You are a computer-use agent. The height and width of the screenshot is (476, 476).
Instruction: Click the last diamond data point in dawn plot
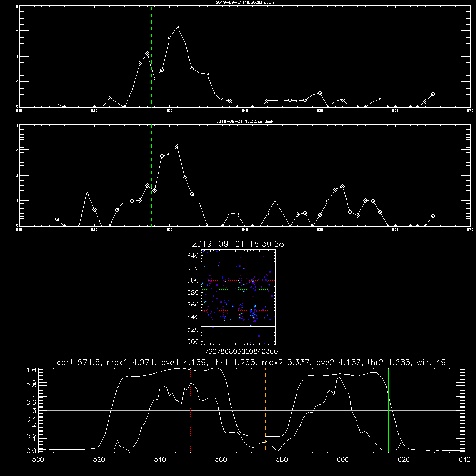pyautogui.click(x=433, y=94)
